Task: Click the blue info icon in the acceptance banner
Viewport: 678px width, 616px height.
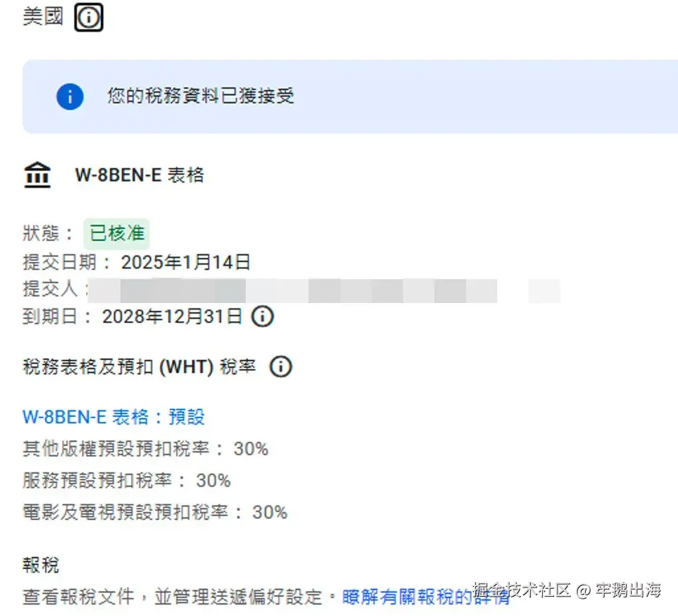Action: pyautogui.click(x=69, y=97)
